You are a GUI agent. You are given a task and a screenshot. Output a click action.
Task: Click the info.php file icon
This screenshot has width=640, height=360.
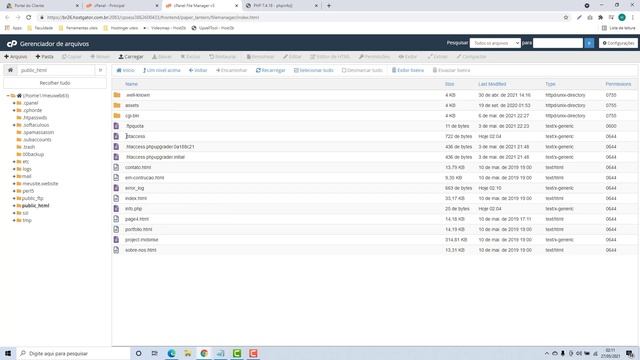point(116,209)
